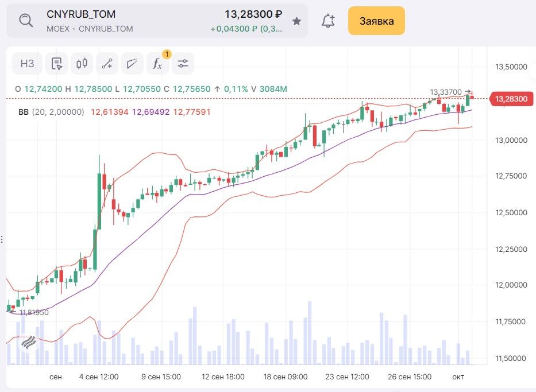Click the left panel drag handle
This screenshot has width=536, height=392.
pos(2,239)
